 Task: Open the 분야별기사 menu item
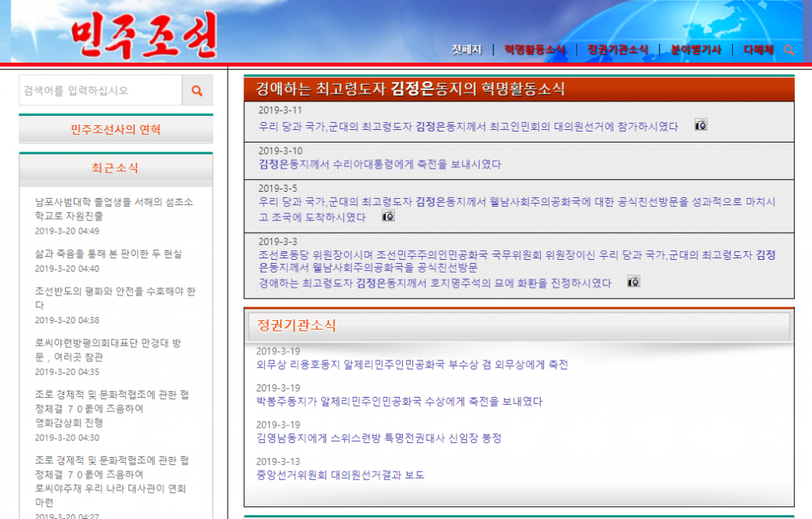click(x=695, y=50)
